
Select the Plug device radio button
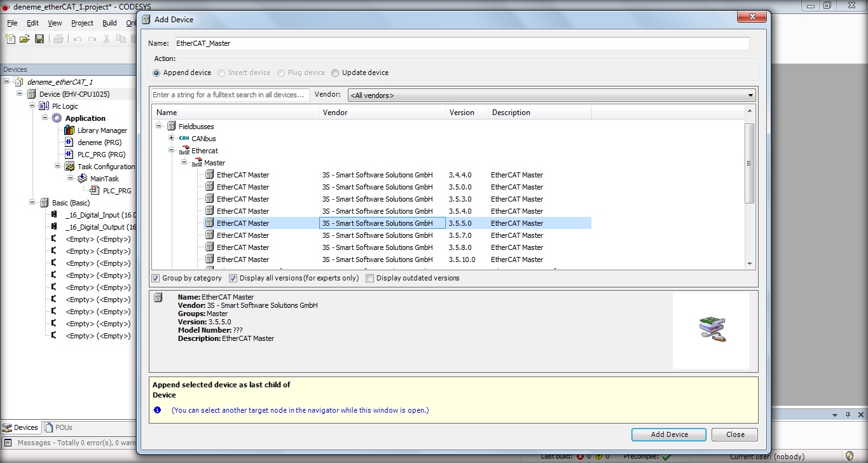(x=281, y=73)
